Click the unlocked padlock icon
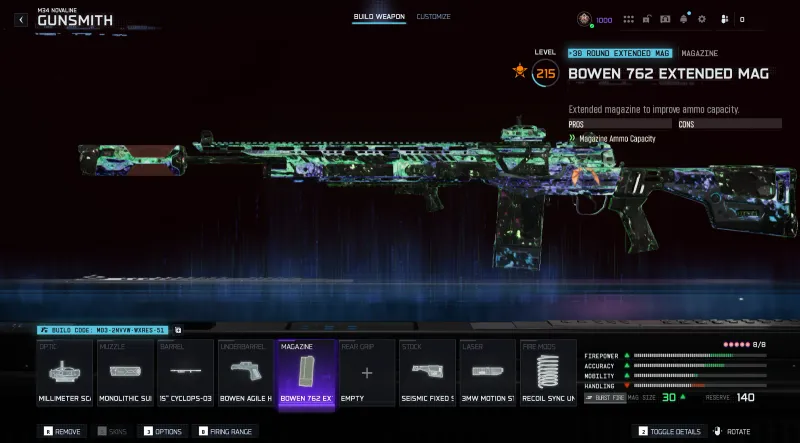This screenshot has height=443, width=800. coord(646,19)
